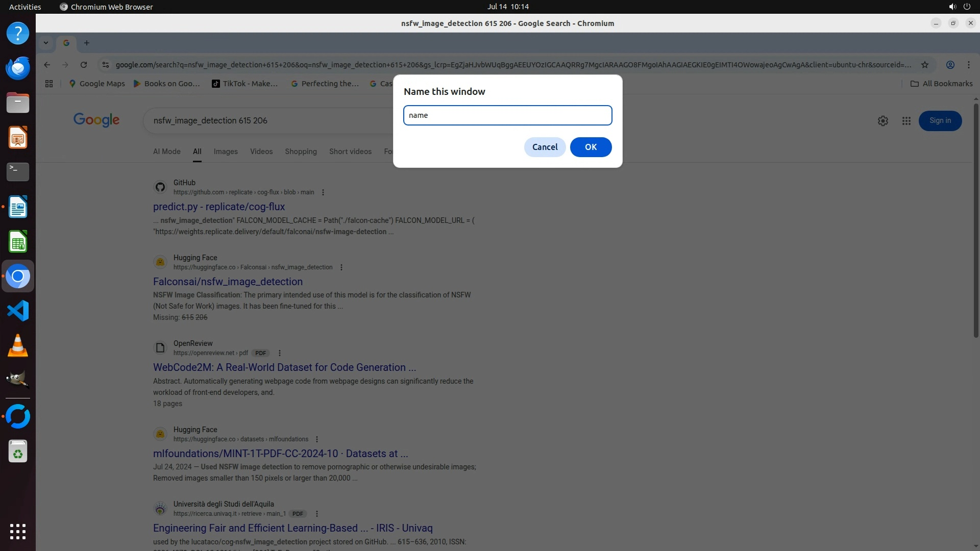The image size is (980, 551).
Task: Launch Visual Studio Code from dock
Action: (18, 311)
